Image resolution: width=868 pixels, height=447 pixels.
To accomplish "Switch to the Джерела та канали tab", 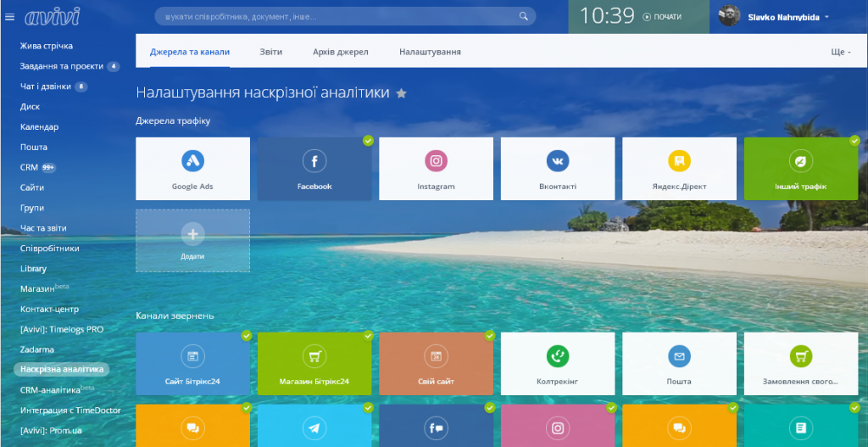I will (190, 52).
